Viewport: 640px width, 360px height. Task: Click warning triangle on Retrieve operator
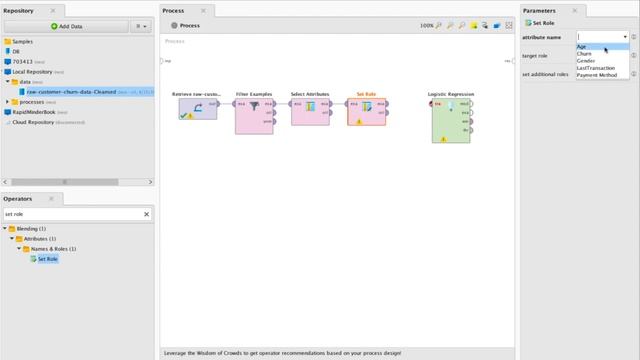coord(190,116)
